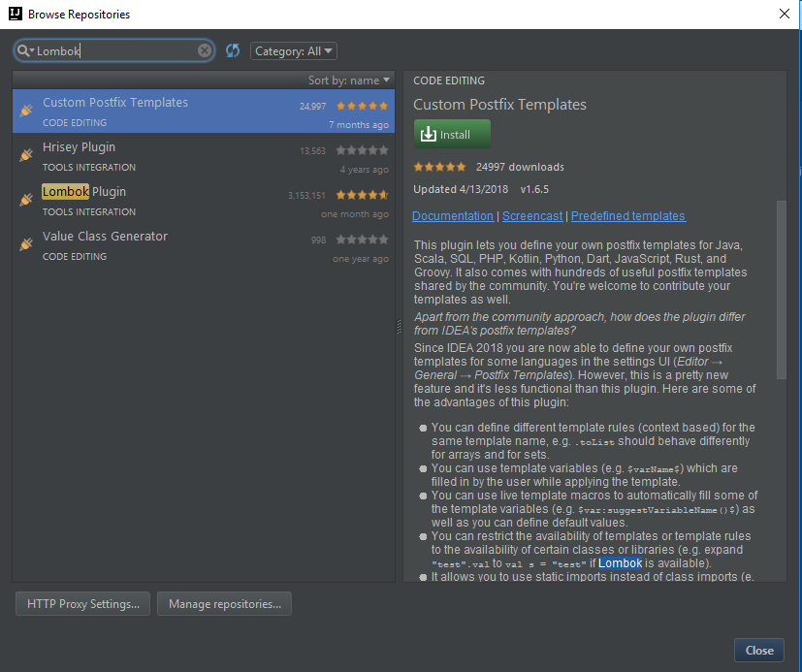Clear the Lombok search using the X icon
This screenshot has width=802, height=672.
[x=203, y=50]
